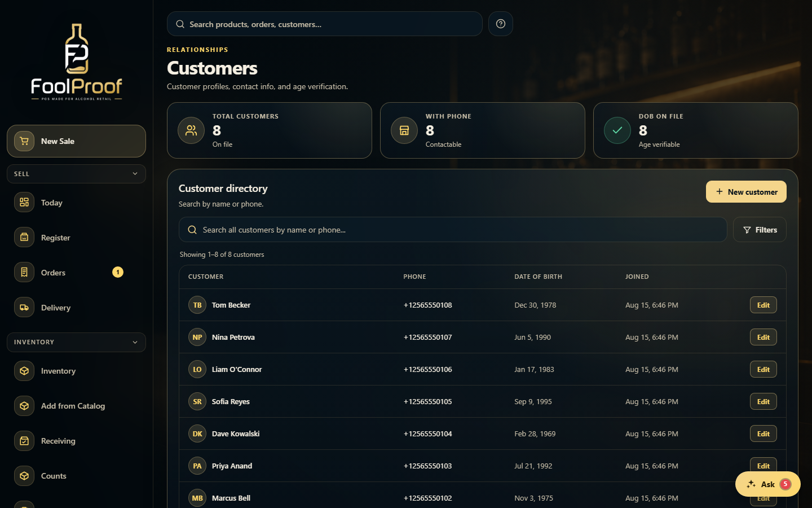
Task: Click the Orders receipt icon
Action: tap(24, 273)
